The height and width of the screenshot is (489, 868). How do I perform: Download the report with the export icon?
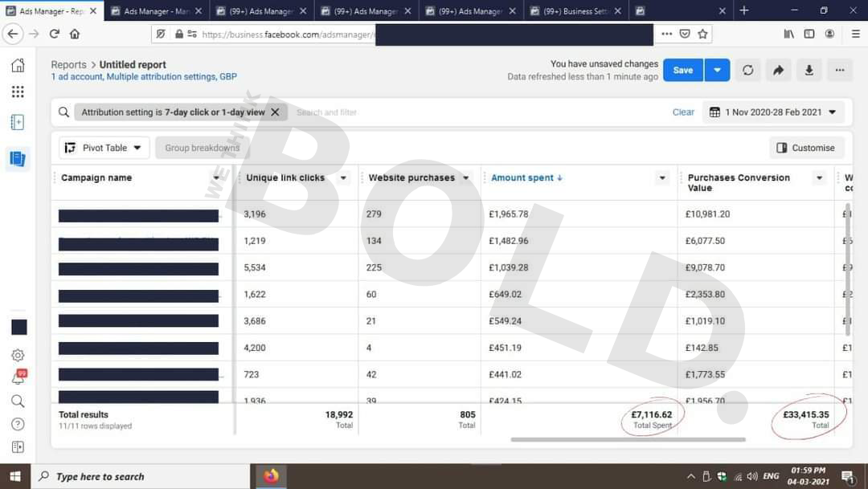click(809, 71)
